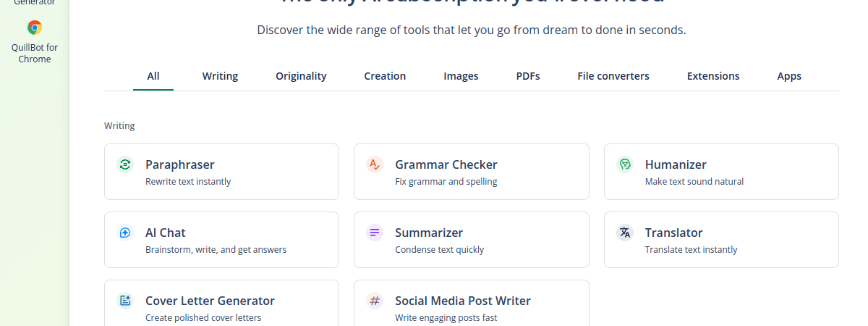The width and height of the screenshot is (868, 326).
Task: Switch to the Originality tab
Action: click(301, 76)
